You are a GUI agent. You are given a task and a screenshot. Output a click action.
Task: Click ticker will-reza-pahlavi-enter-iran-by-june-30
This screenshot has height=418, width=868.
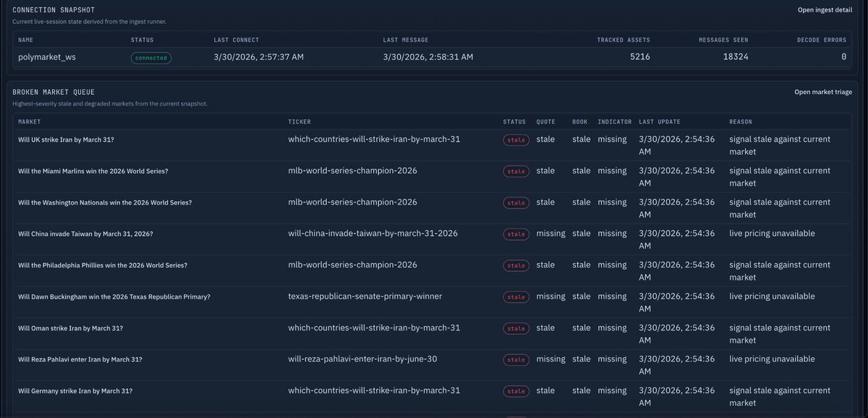[362, 359]
